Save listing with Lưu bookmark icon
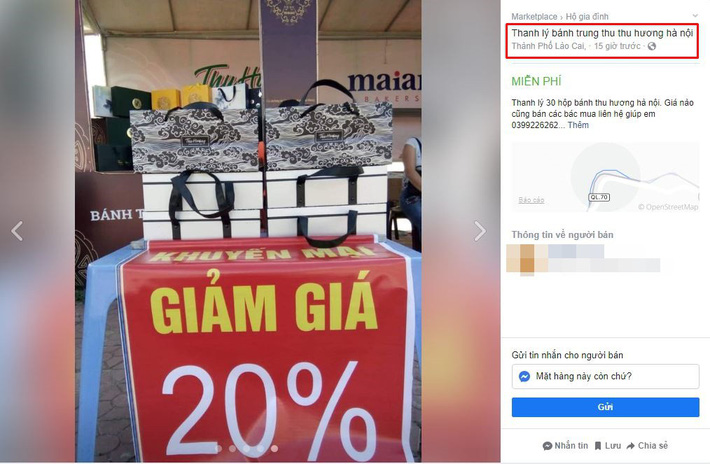710x464 pixels. [598, 446]
